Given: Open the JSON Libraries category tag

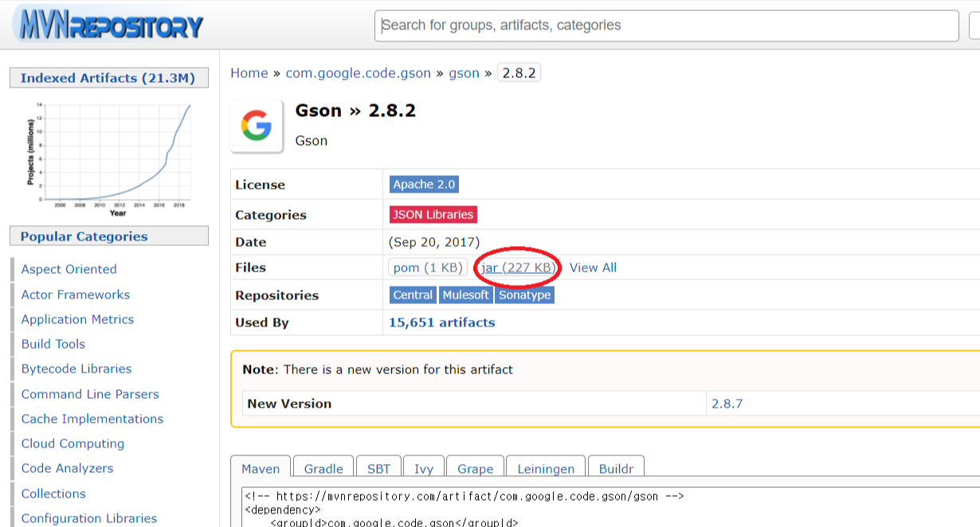Looking at the screenshot, I should pyautogui.click(x=433, y=214).
